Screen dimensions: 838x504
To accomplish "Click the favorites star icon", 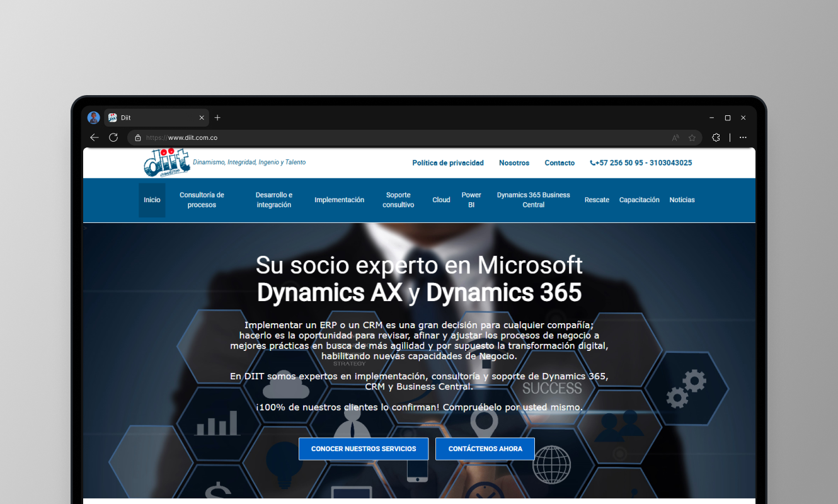I will click(692, 137).
